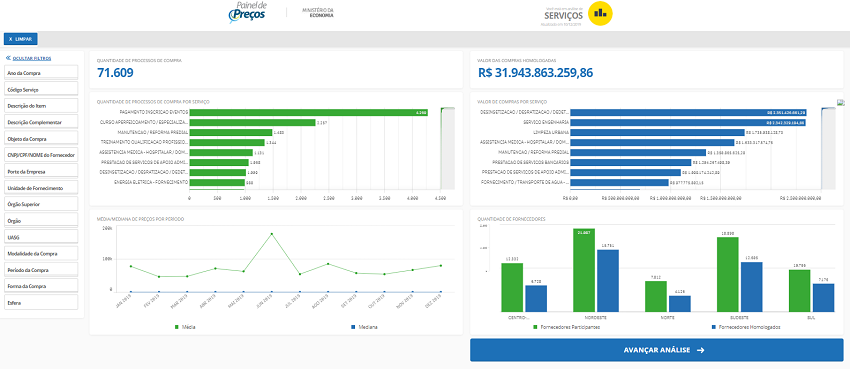
Task: Select the green Sudeste participantes bar
Action: (x=727, y=275)
